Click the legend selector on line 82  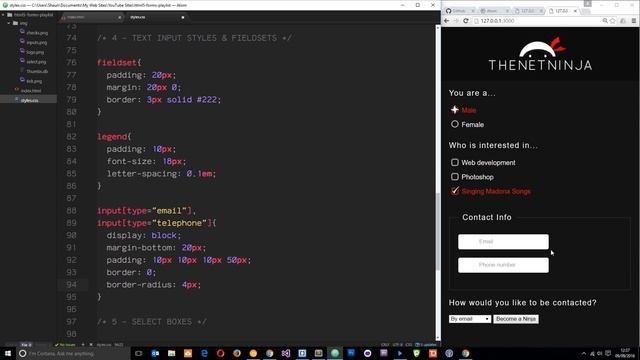pos(112,137)
